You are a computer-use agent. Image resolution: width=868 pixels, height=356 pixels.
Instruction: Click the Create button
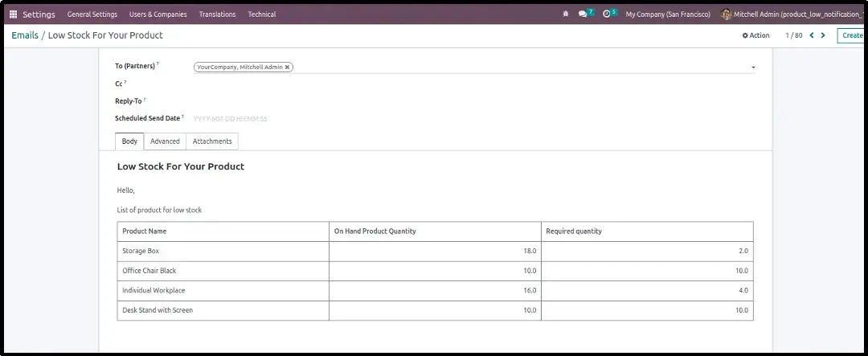click(852, 35)
